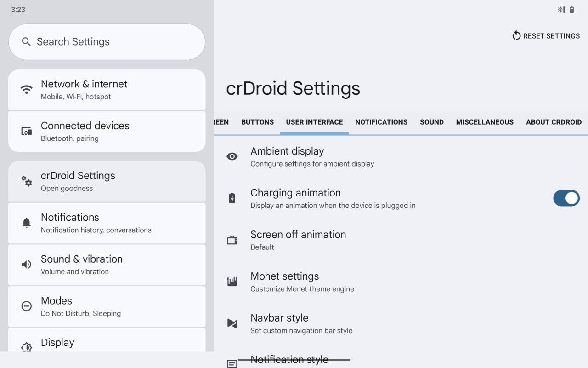Open Navbar style settings
This screenshot has width=588, height=368.
point(401,323)
